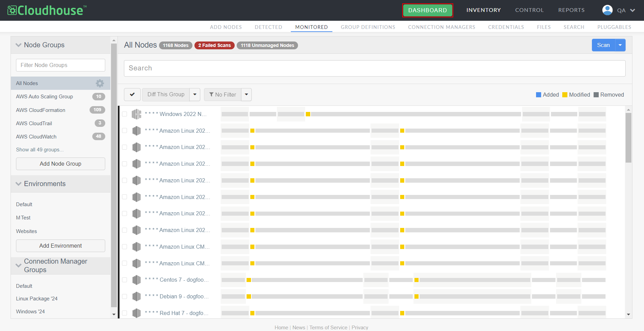This screenshot has height=331, width=644.
Task: Switch to the Control tab
Action: (x=530, y=10)
